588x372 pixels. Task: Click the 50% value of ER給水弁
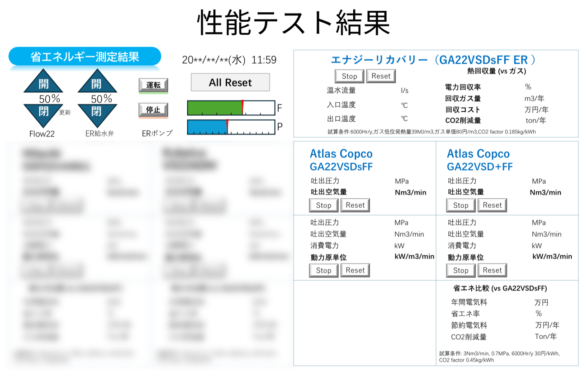pos(101,99)
